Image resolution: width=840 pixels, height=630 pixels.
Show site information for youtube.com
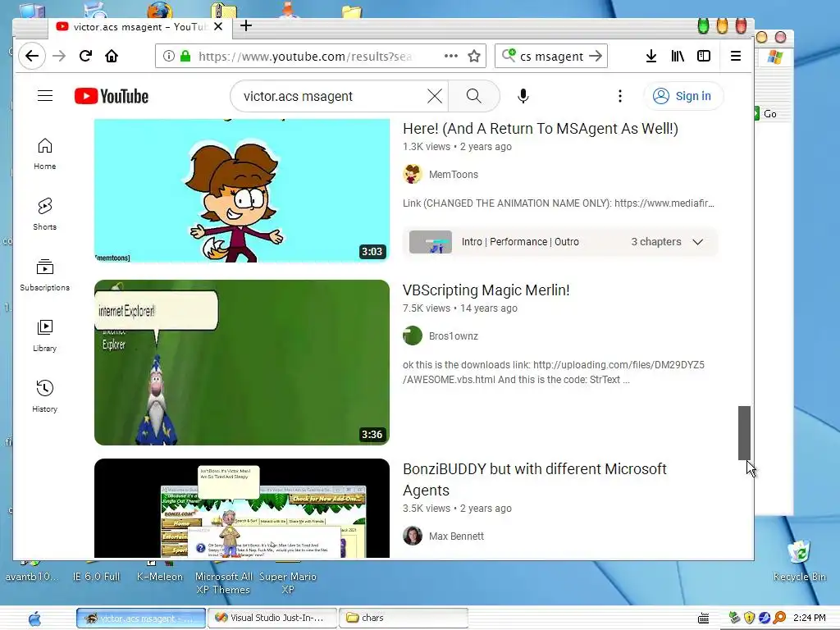[169, 56]
